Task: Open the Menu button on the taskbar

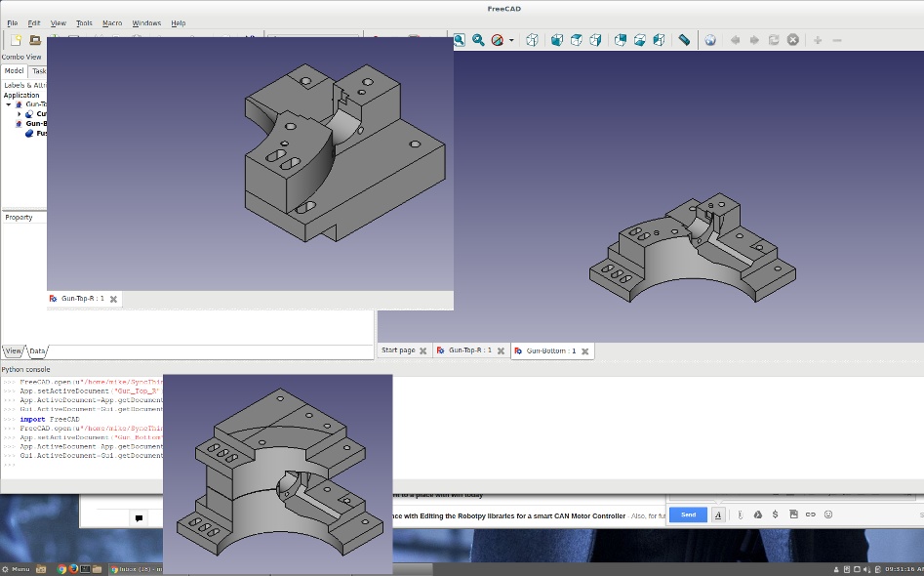Action: tap(16, 569)
